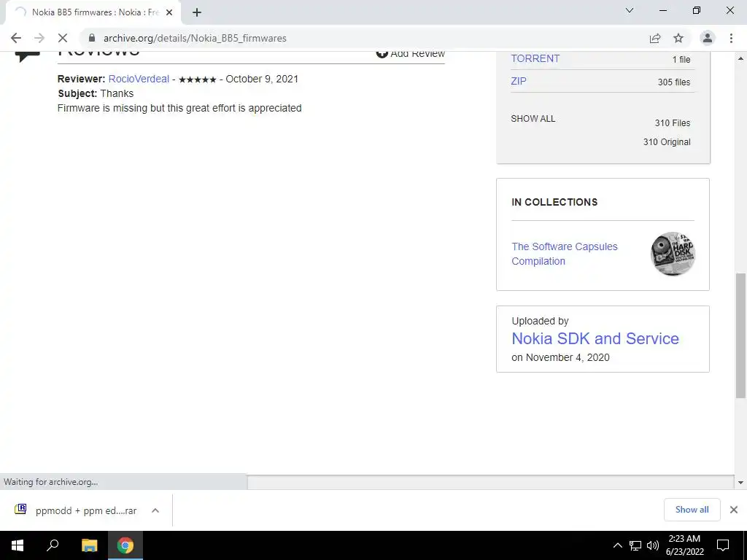Click the lock site info icon
The width and height of the screenshot is (747, 560).
click(x=92, y=38)
